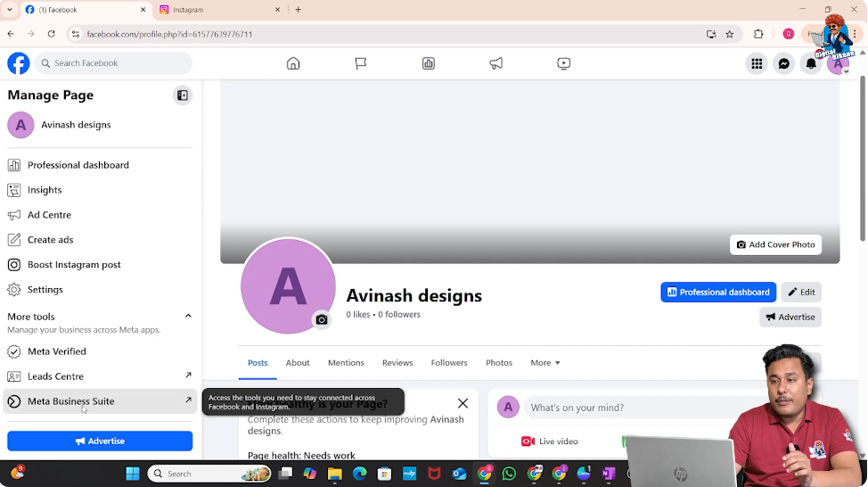Open the browser extensions puzzle icon
Viewport: 868px width, 487px height.
(x=758, y=34)
